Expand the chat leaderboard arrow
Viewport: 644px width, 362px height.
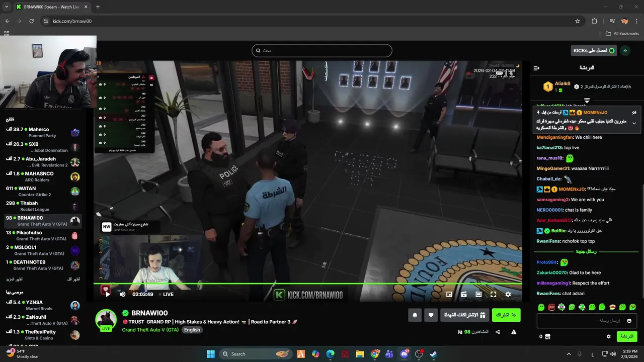click(587, 101)
